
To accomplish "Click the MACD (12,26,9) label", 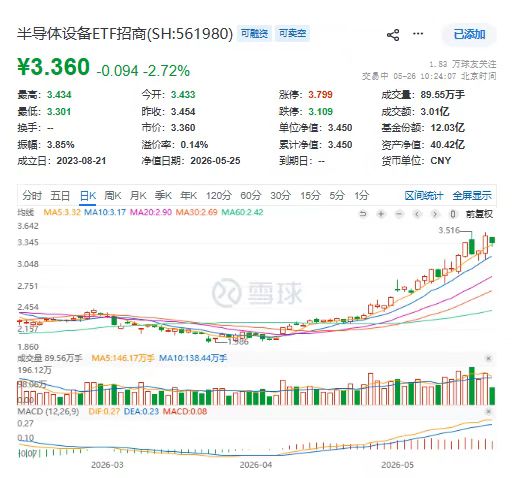I will (x=48, y=411).
